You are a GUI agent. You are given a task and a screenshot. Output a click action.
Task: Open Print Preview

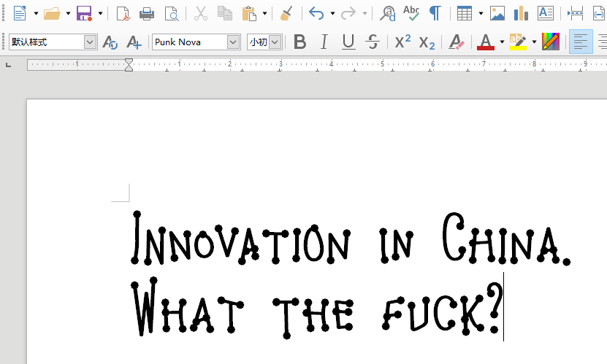(x=171, y=13)
